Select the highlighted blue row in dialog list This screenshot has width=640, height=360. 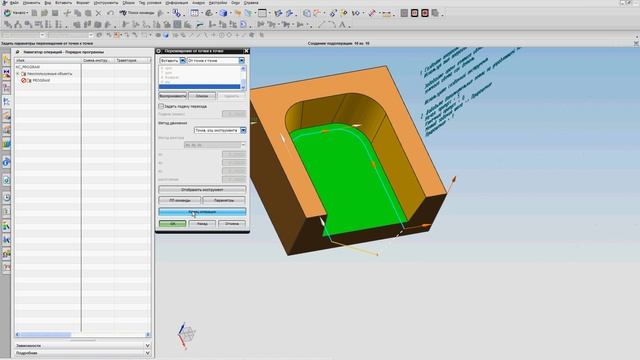[x=200, y=87]
